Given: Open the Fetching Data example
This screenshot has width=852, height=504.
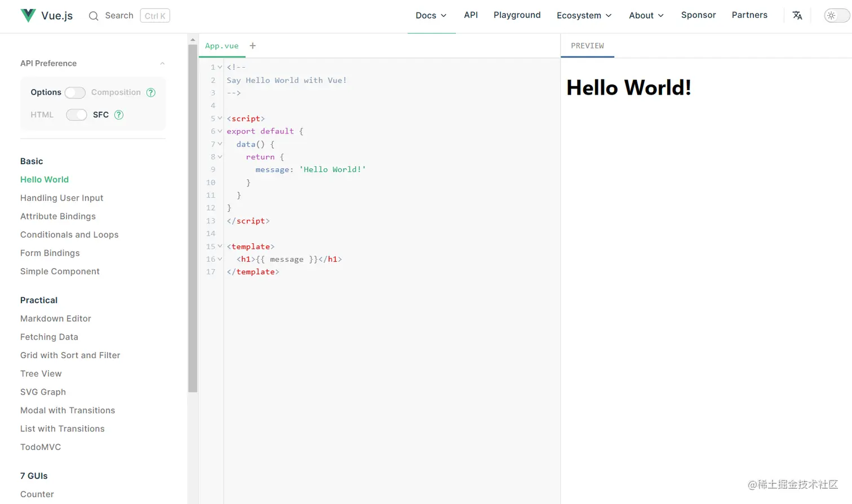Looking at the screenshot, I should point(49,337).
